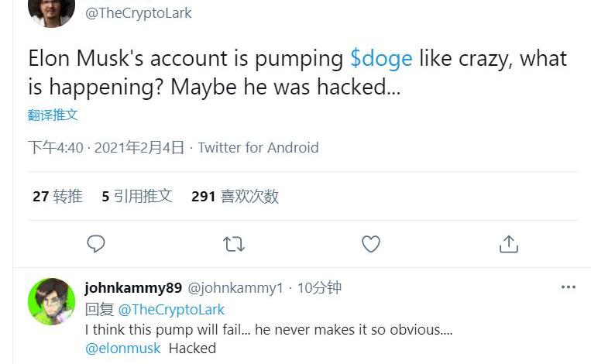Click the translate tweet link

tap(53, 115)
